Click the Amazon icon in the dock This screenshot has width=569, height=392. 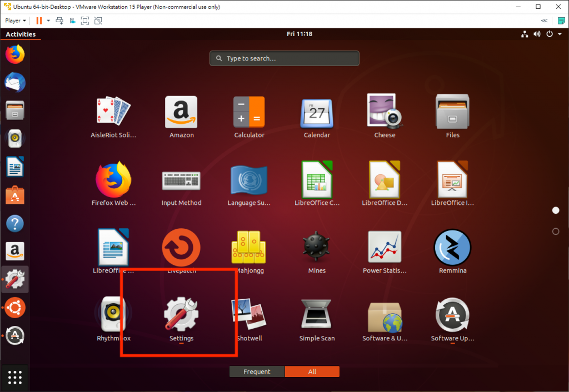(x=15, y=251)
